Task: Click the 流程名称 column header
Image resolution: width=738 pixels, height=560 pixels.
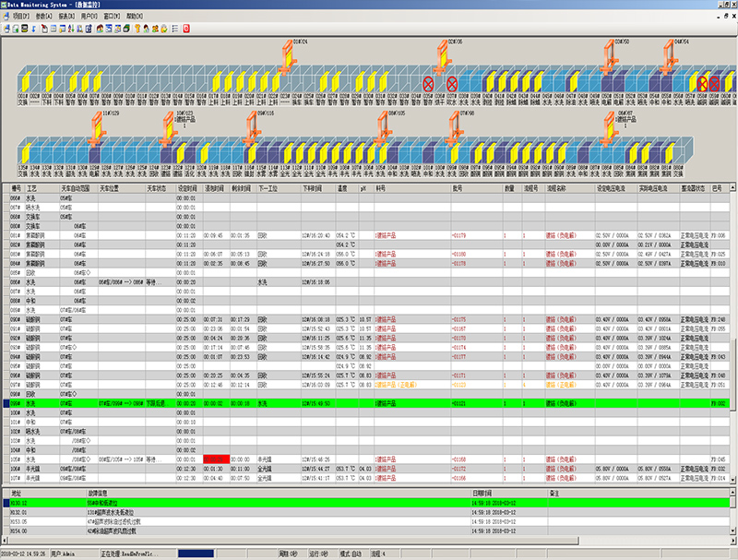Action: pyautogui.click(x=558, y=186)
